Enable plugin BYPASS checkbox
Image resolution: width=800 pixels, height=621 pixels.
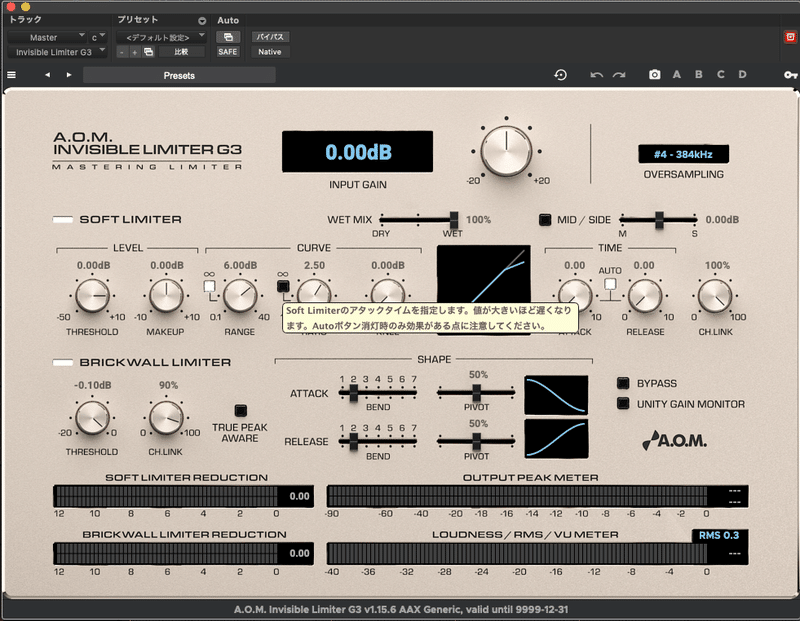pos(623,383)
